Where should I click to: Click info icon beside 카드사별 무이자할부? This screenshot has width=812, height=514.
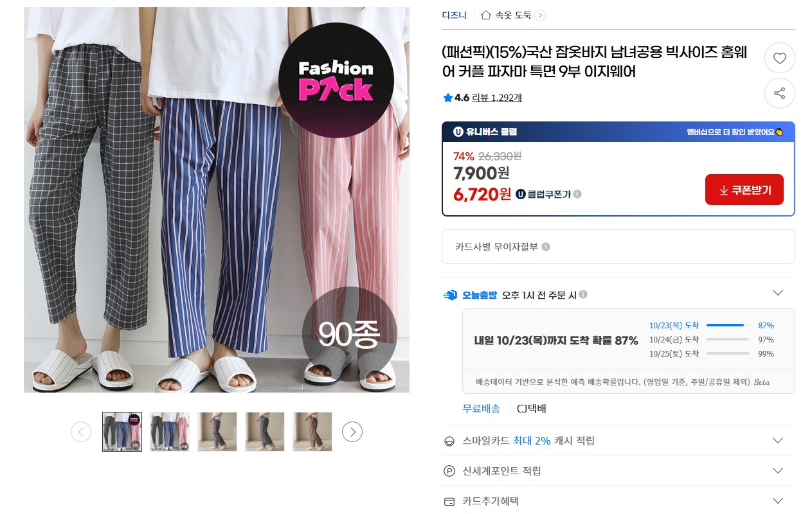[x=546, y=247]
